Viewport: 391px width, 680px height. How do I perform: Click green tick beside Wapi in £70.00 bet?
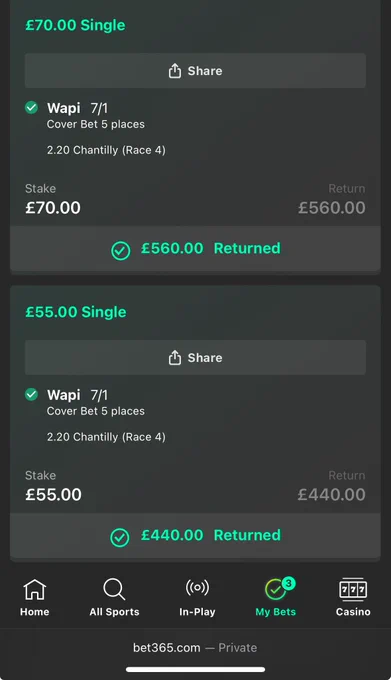click(x=31, y=107)
